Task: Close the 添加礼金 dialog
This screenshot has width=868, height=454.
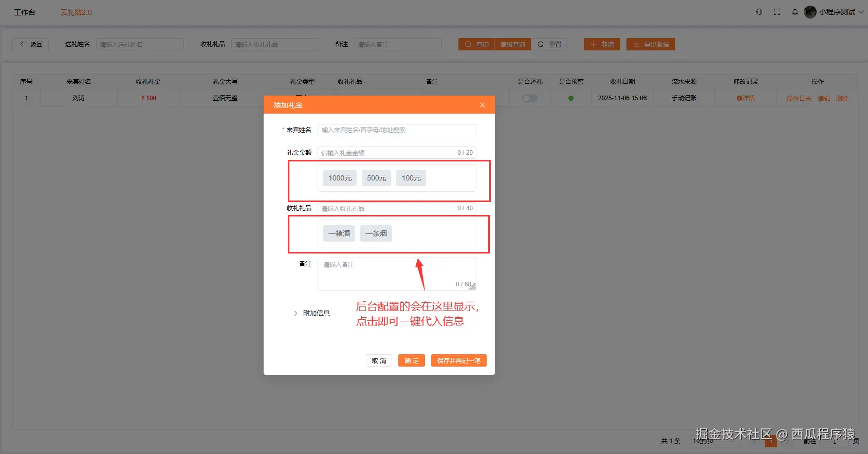Action: click(x=482, y=105)
